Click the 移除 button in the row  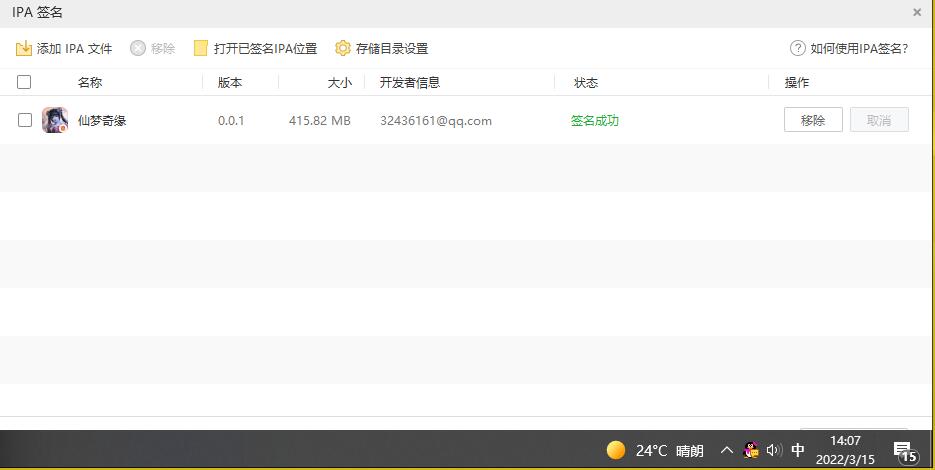813,120
